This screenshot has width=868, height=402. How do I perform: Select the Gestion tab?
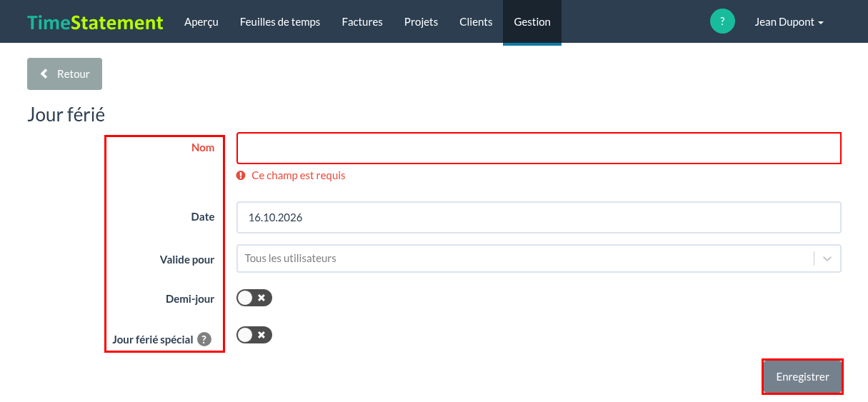coord(532,22)
